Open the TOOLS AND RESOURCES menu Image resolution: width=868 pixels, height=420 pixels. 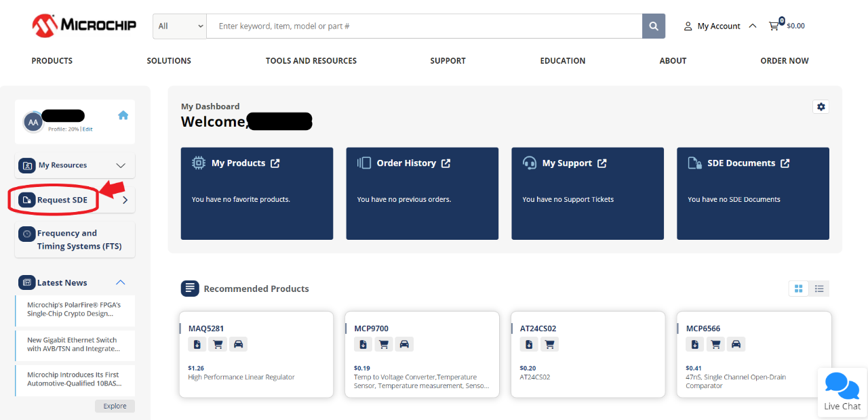(311, 60)
